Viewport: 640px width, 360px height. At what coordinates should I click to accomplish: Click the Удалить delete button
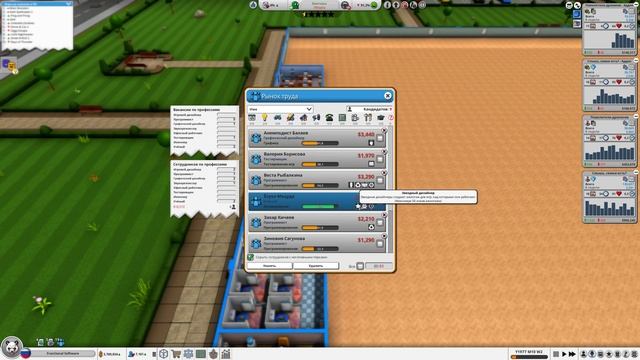pos(316,266)
